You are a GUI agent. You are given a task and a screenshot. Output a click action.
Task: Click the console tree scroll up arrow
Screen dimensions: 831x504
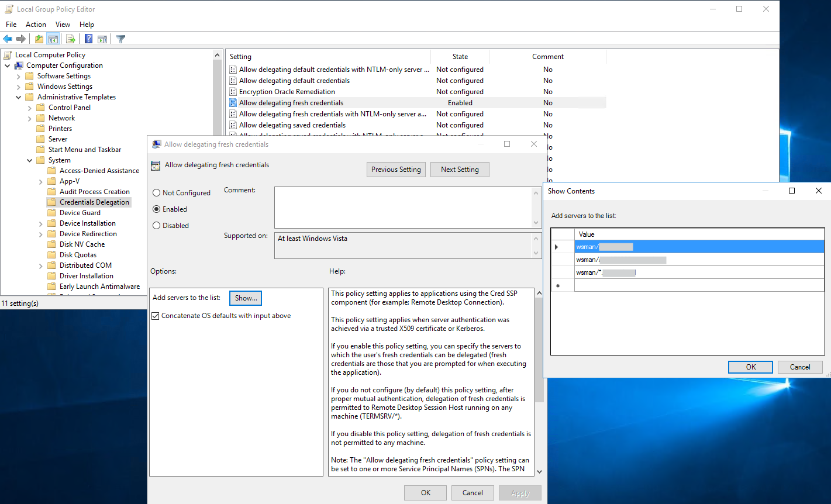pos(218,56)
